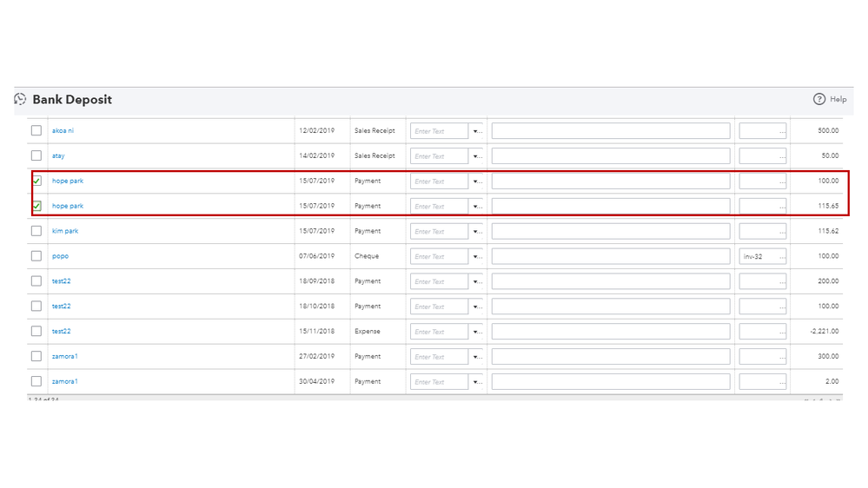868x488 pixels.
Task: Open payment method dropdown in atay row
Action: click(x=476, y=156)
